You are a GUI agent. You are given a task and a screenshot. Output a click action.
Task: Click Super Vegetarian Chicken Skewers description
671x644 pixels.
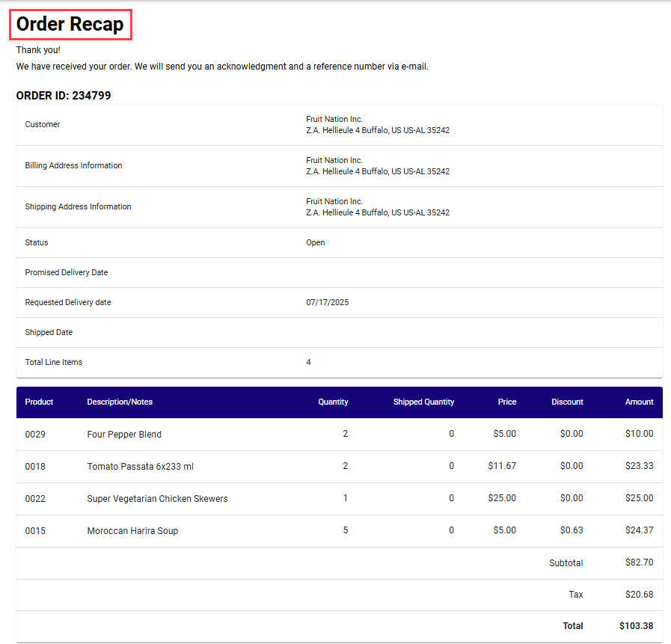[x=157, y=499]
